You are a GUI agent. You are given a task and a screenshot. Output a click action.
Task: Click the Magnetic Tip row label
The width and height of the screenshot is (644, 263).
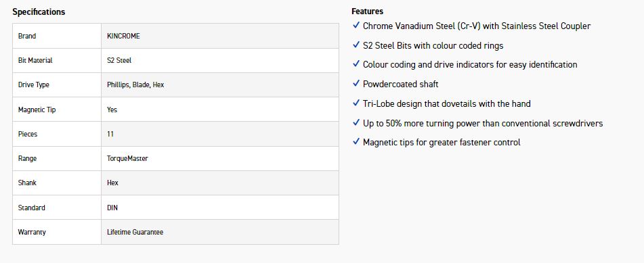pyautogui.click(x=37, y=110)
